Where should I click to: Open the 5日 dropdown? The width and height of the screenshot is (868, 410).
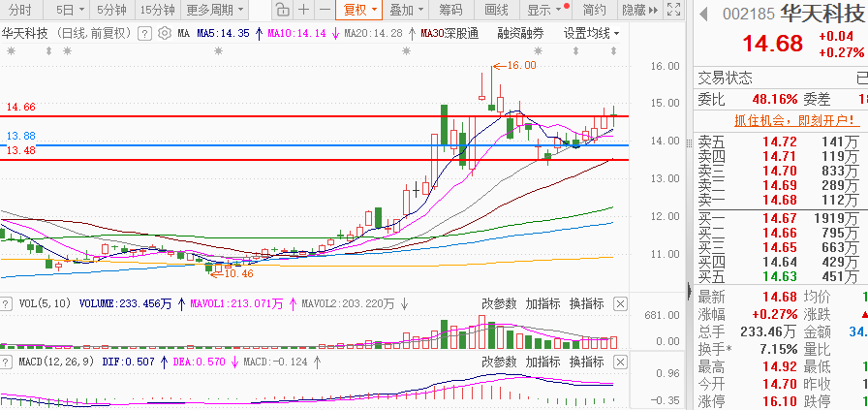(72, 10)
